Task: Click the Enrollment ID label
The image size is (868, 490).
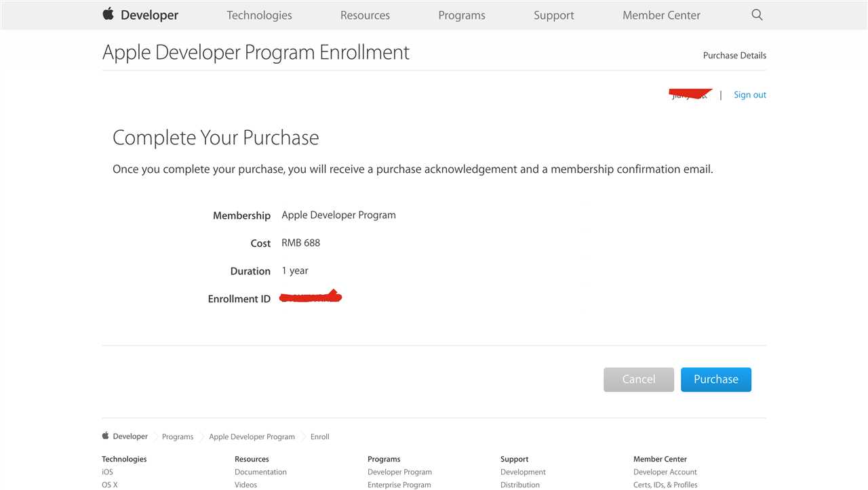Action: 239,299
